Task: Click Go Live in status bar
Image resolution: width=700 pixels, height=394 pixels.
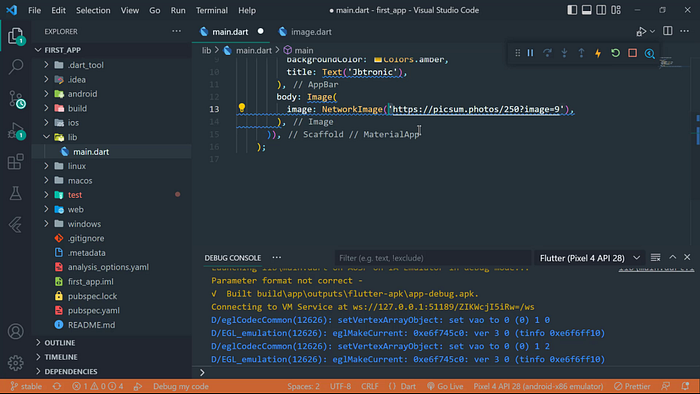Action: click(445, 386)
